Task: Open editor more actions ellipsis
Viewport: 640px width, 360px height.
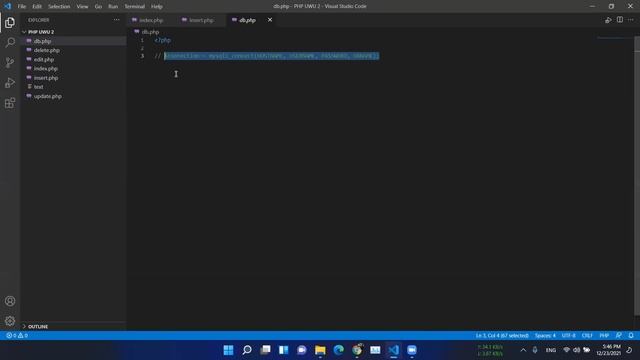Action: (631, 20)
